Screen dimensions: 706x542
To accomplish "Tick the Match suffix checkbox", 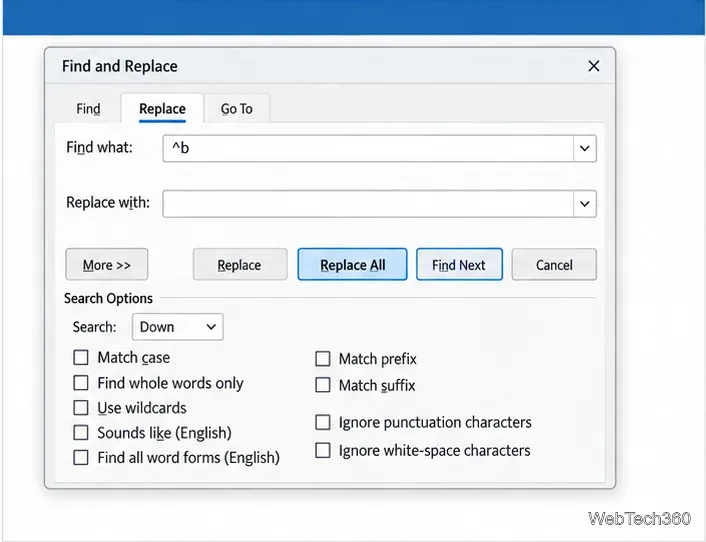I will coord(323,385).
